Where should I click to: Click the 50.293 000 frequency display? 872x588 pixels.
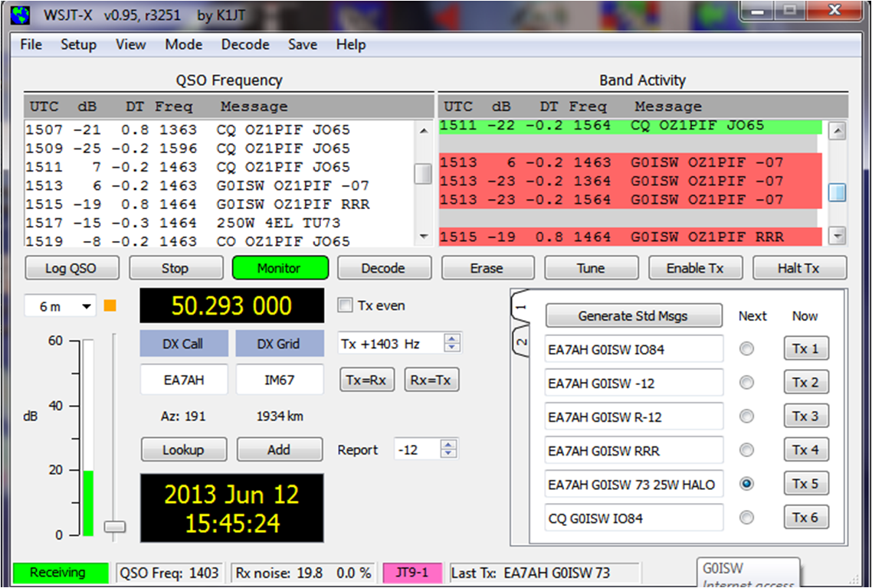point(232,305)
